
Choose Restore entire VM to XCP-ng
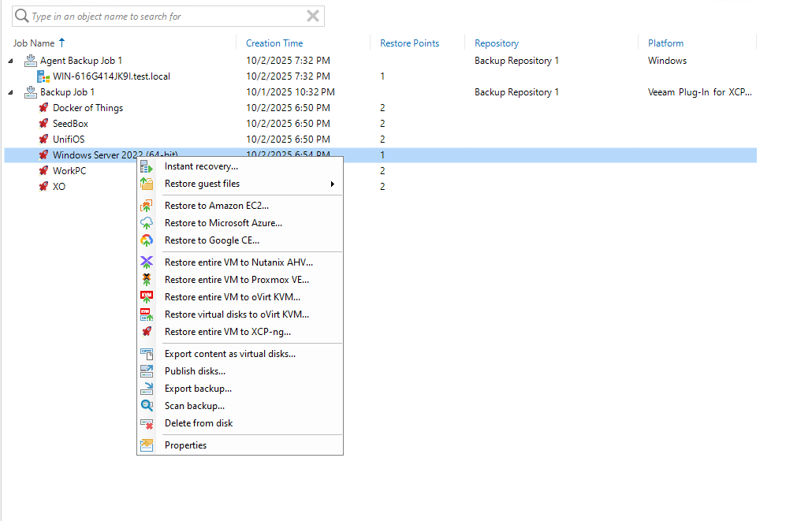tap(227, 332)
